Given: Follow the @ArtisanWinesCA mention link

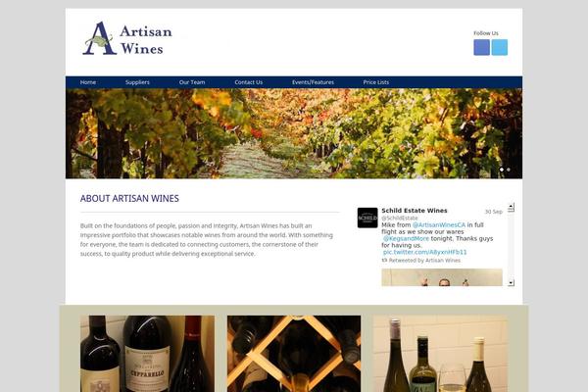Looking at the screenshot, I should pos(438,224).
